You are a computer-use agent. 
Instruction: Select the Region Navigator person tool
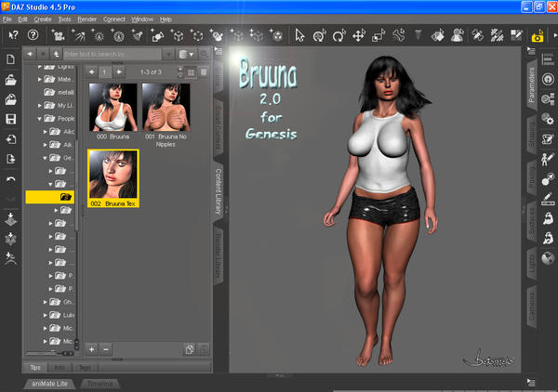(457, 35)
